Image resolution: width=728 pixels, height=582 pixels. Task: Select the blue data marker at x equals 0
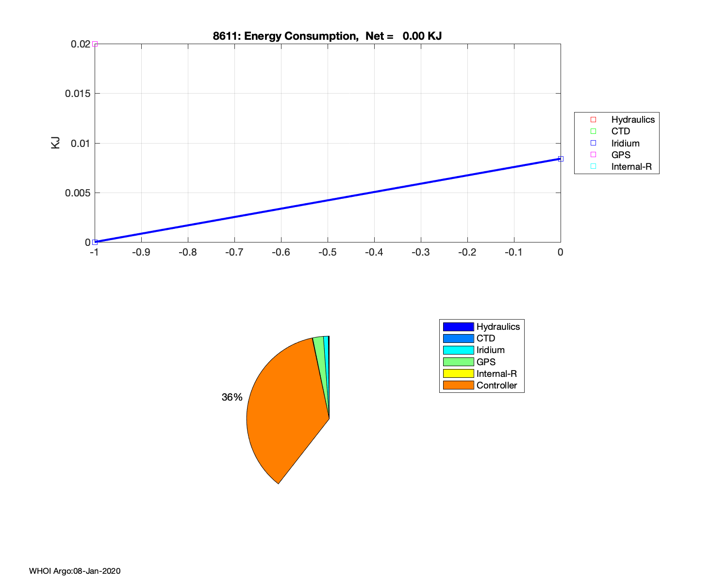(561, 159)
